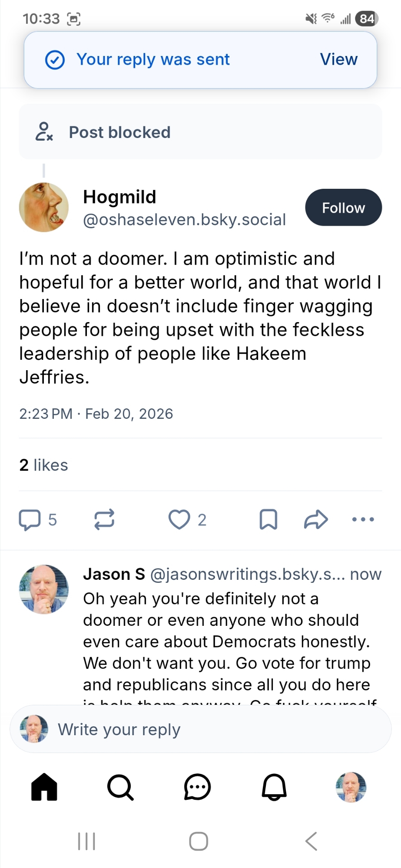
Task: Open Hogmild's profile picture
Action: point(44,207)
